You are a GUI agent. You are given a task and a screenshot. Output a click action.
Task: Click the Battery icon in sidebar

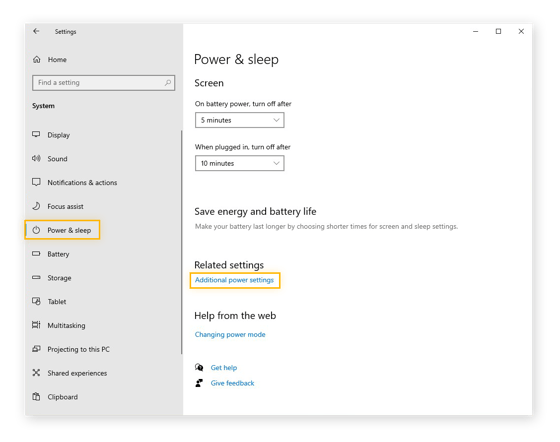[36, 253]
